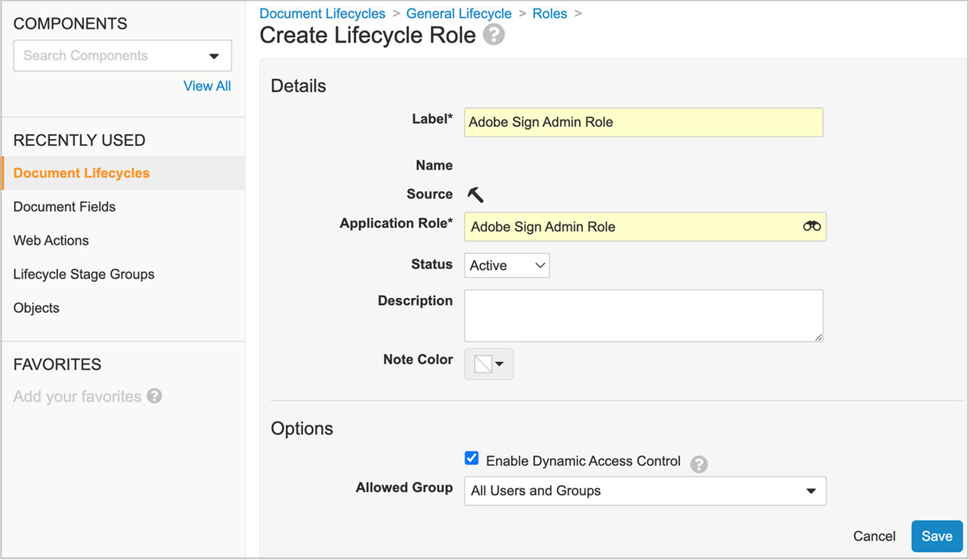
Task: Click the Options section heading
Action: 302,428
